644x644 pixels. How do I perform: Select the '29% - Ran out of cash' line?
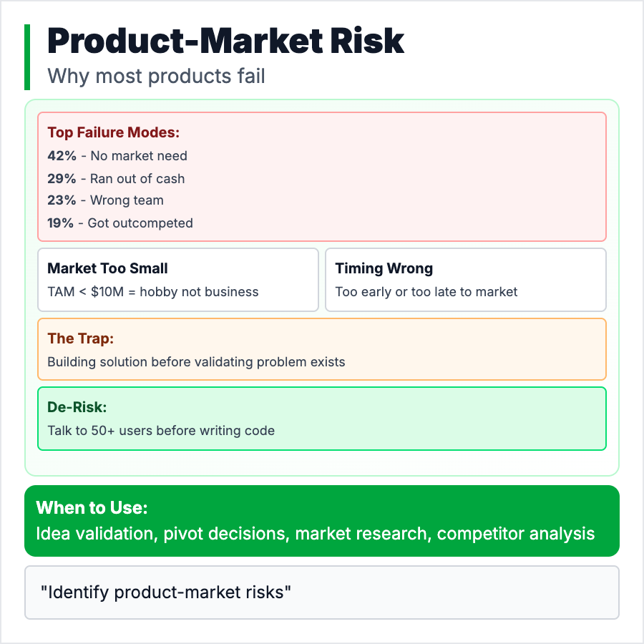(x=116, y=178)
